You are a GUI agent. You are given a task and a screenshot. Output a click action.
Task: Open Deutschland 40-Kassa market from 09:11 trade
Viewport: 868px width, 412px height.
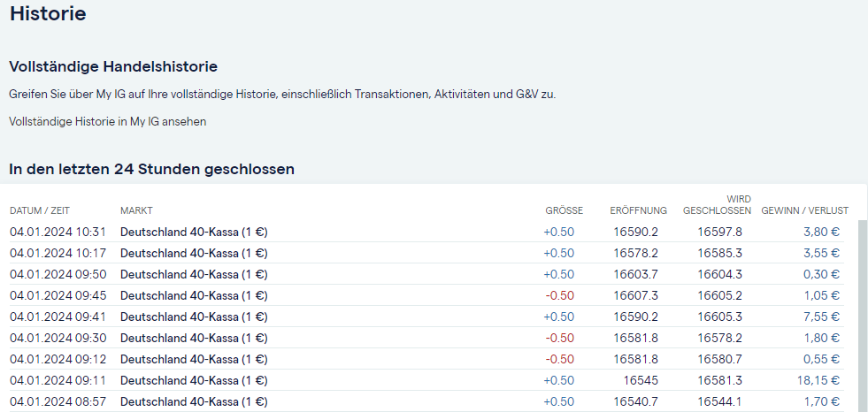194,380
